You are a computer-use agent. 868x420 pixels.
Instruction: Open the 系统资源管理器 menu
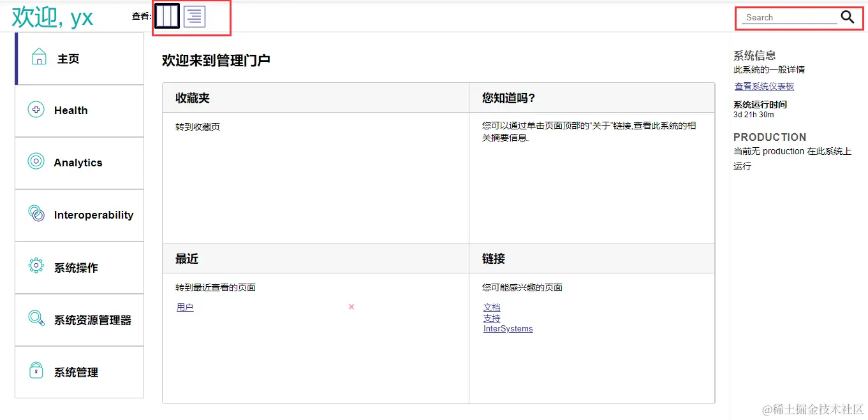pyautogui.click(x=80, y=320)
